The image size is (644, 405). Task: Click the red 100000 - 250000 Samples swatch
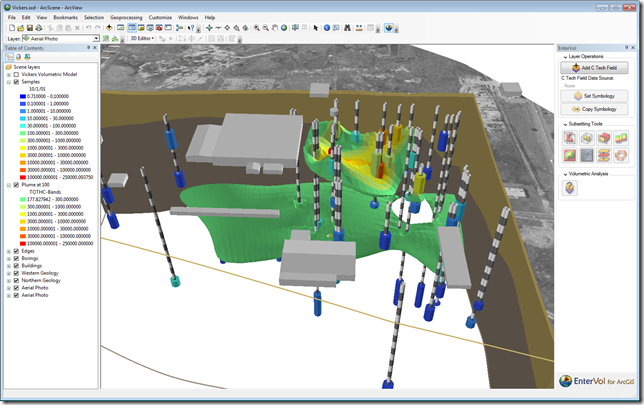23,177
